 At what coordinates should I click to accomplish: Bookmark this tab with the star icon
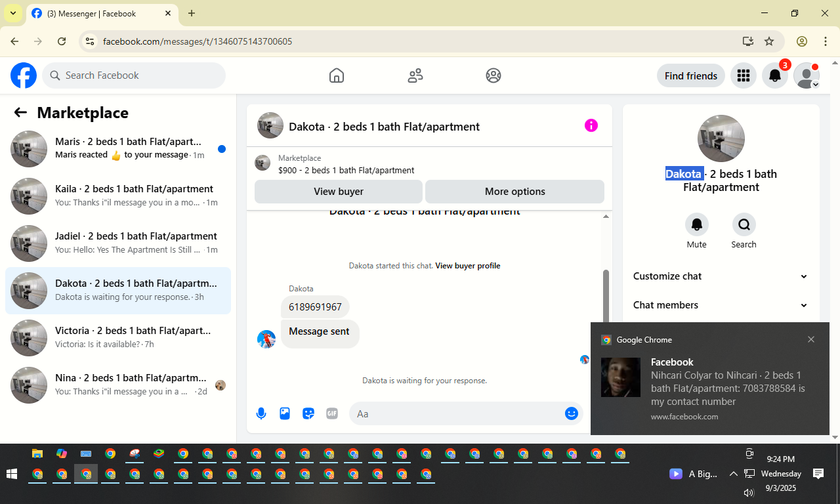(769, 41)
